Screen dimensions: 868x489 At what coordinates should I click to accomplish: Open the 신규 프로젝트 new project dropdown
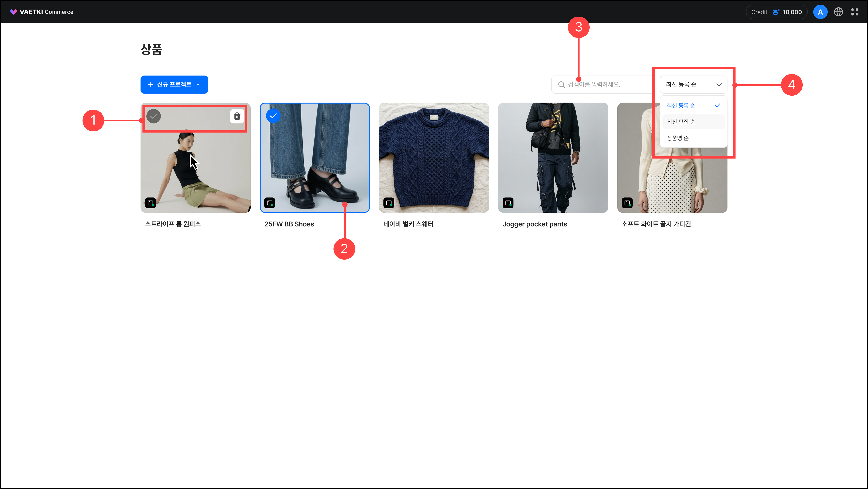174,84
